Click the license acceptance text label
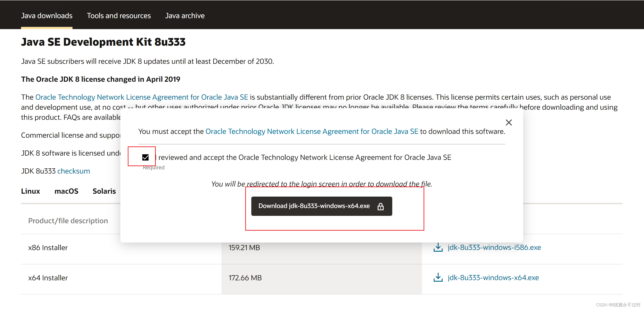Viewport: 644px width, 309px height. click(x=303, y=157)
